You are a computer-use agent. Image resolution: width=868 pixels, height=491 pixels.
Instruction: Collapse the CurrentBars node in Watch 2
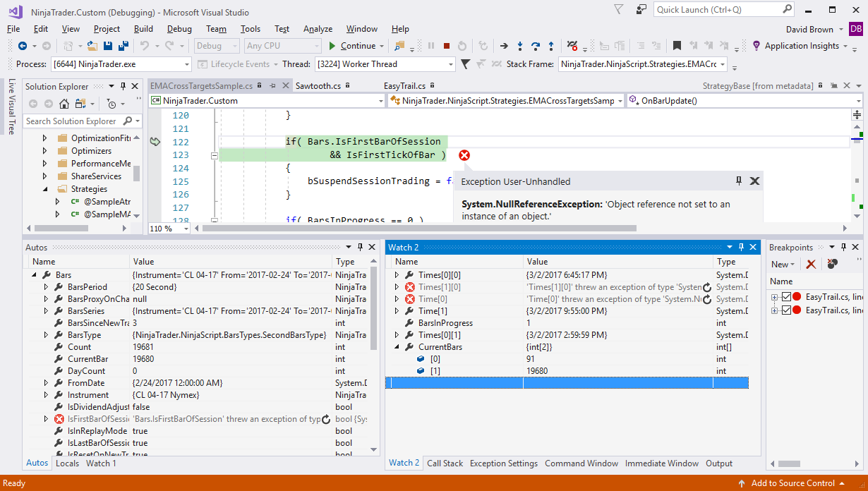[x=397, y=347]
